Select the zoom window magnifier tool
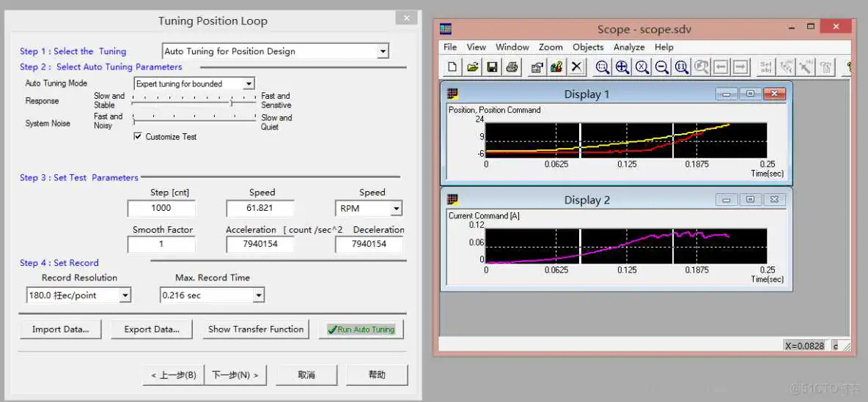This screenshot has height=402, width=868. pos(603,67)
